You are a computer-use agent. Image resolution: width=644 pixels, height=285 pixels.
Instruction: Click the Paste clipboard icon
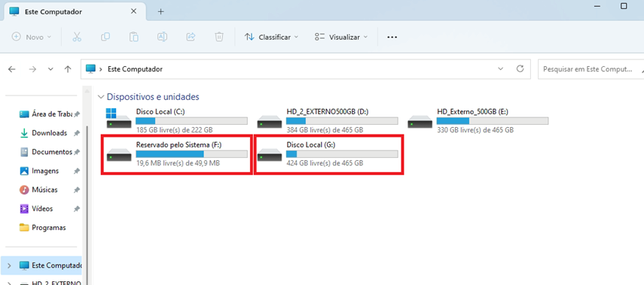tap(133, 37)
